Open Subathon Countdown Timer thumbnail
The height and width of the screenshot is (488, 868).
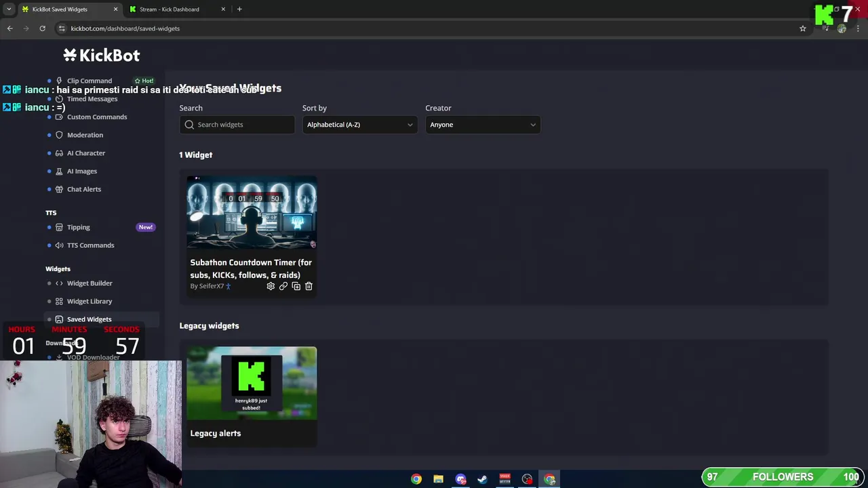tap(252, 212)
